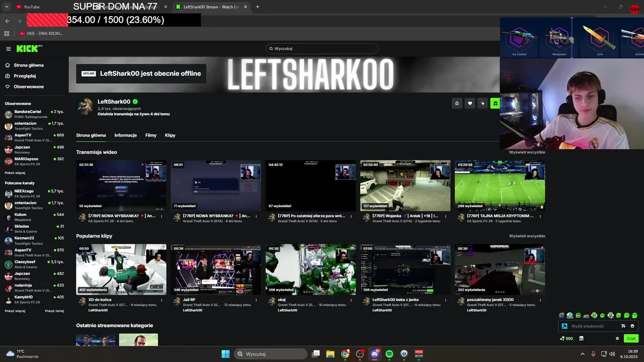The height and width of the screenshot is (362, 644).
Task: Open options menu for okej clip
Action: pos(351,300)
